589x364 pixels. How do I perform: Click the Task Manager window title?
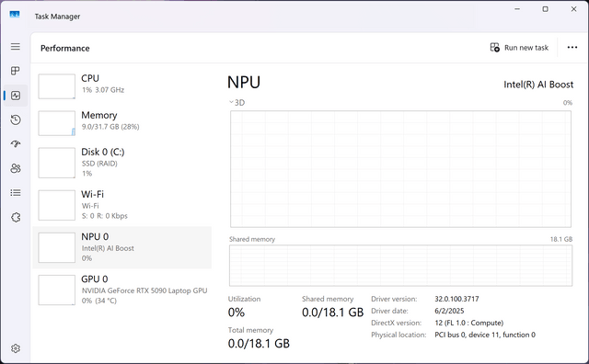click(57, 17)
